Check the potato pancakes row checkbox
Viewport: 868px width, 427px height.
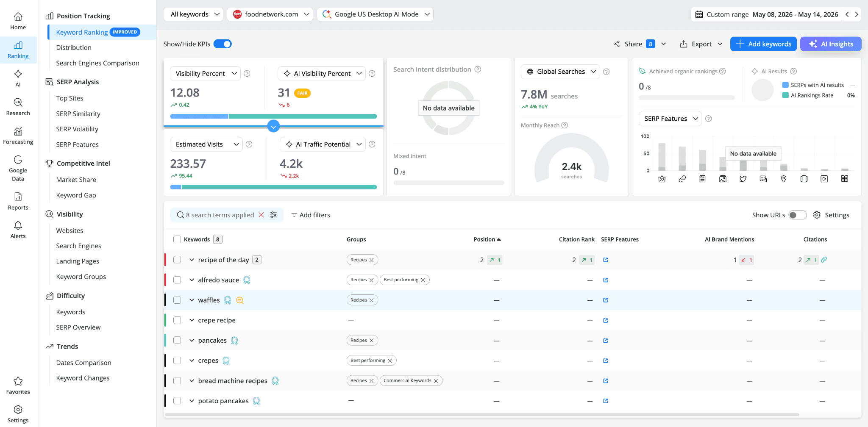tap(177, 401)
